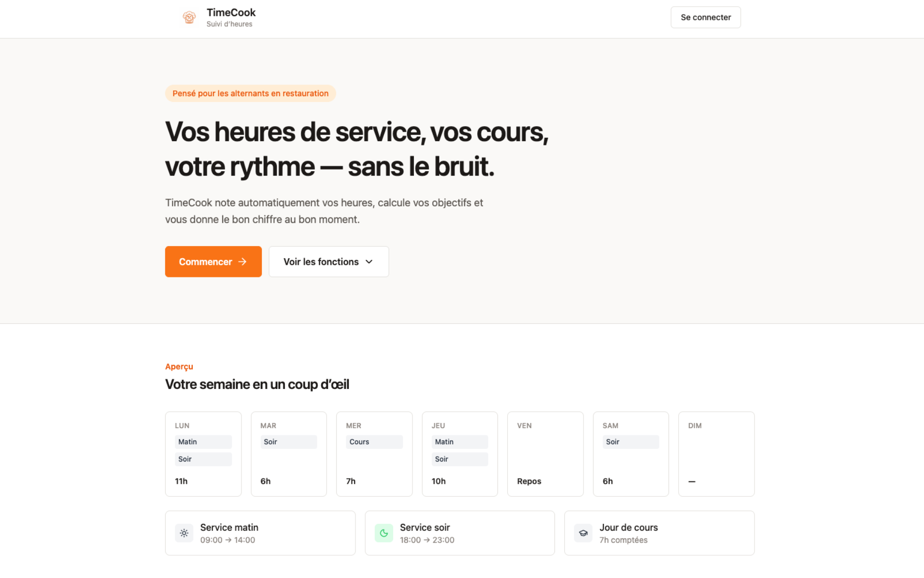The width and height of the screenshot is (924, 578).
Task: Click the Aperçu section label
Action: tap(179, 366)
